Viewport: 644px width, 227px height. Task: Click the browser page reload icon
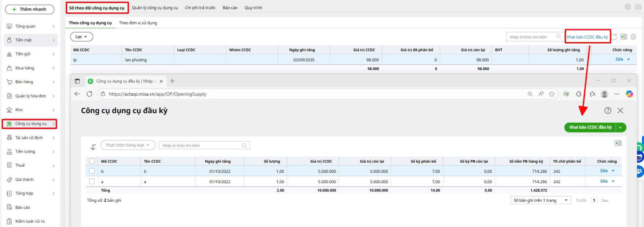coord(89,94)
